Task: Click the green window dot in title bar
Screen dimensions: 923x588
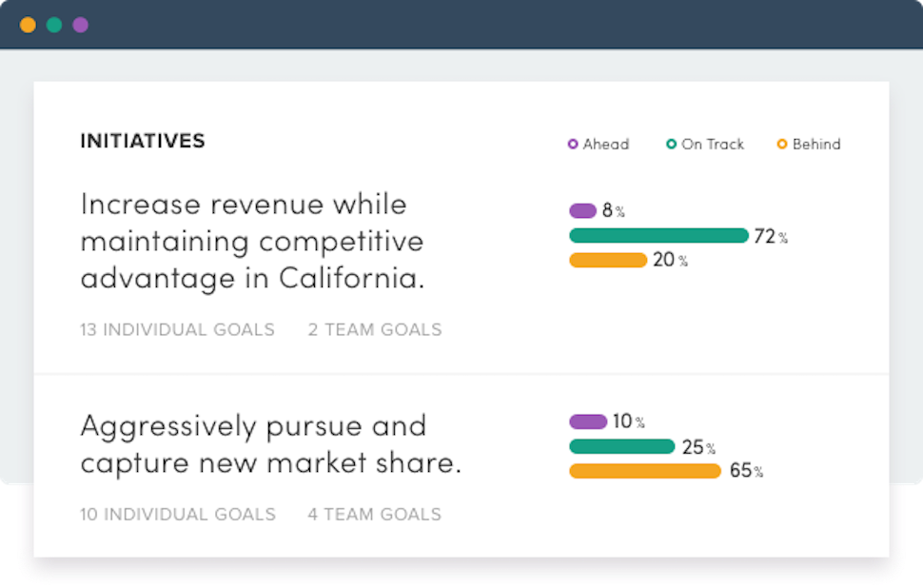Action: tap(54, 25)
